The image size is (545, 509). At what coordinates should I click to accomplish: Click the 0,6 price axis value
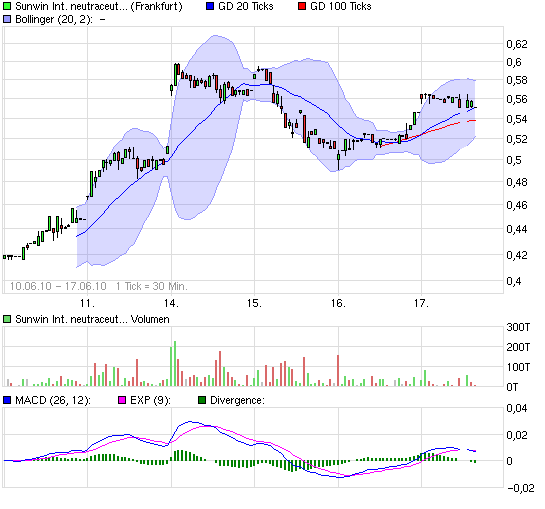[514, 62]
